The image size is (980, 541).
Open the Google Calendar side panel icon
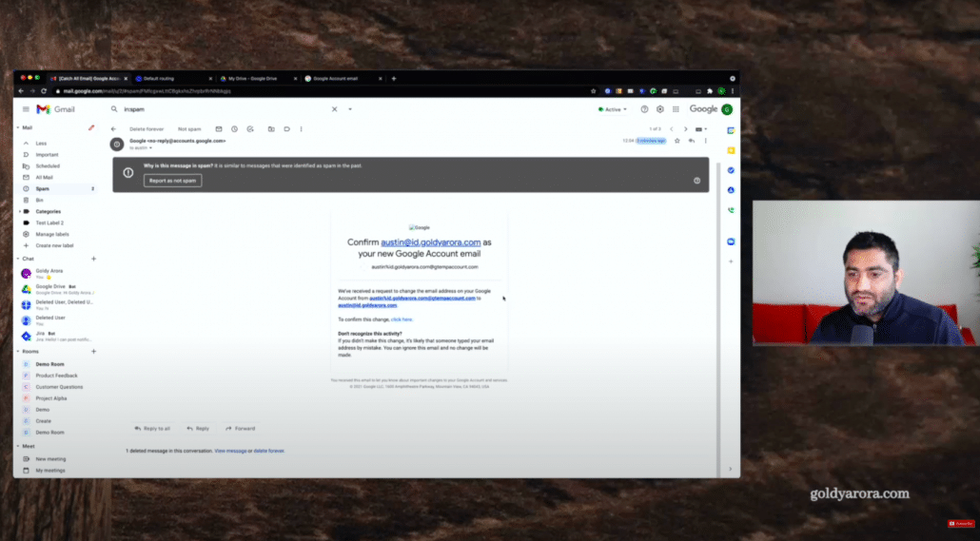(731, 130)
